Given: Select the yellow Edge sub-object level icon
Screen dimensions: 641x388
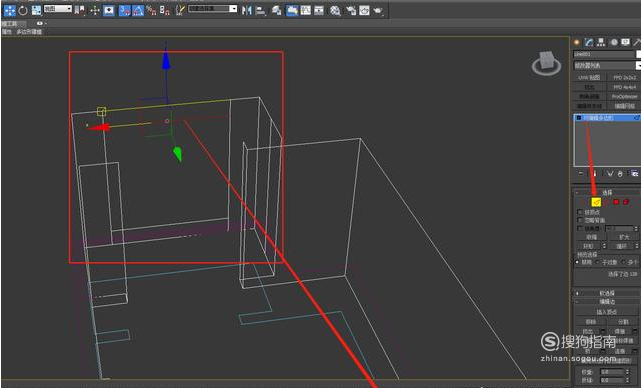Looking at the screenshot, I should tap(596, 202).
